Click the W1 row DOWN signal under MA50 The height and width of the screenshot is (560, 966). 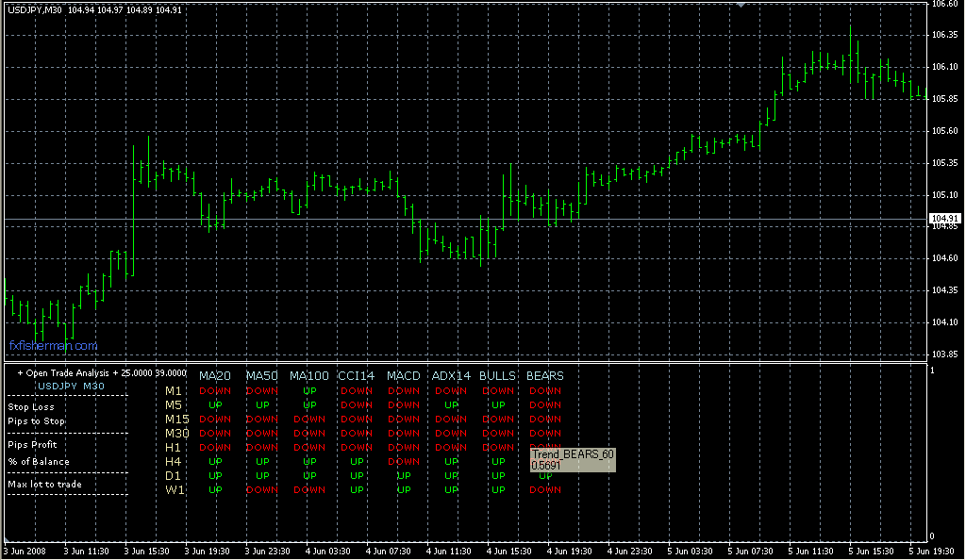tap(262, 490)
